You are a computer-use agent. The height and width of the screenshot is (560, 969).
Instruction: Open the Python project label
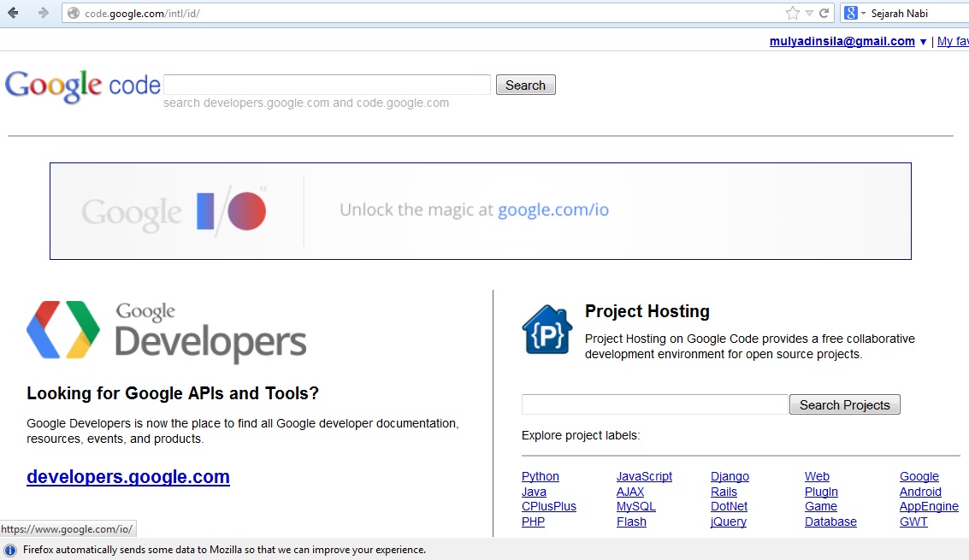pos(541,476)
